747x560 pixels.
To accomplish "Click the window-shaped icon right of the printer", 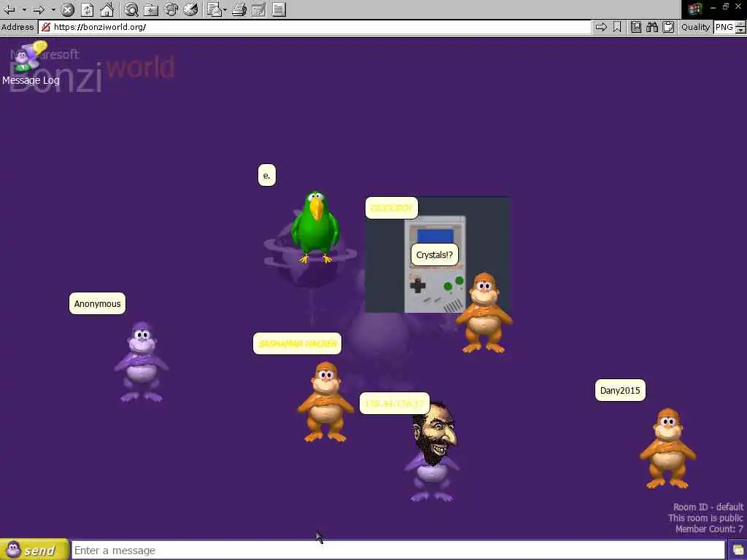I will 259,9.
